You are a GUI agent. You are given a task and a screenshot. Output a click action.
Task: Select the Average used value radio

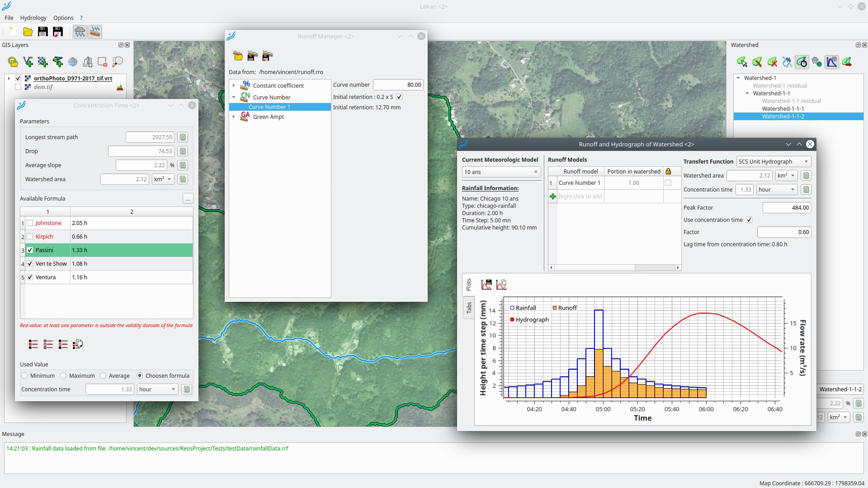click(x=103, y=376)
